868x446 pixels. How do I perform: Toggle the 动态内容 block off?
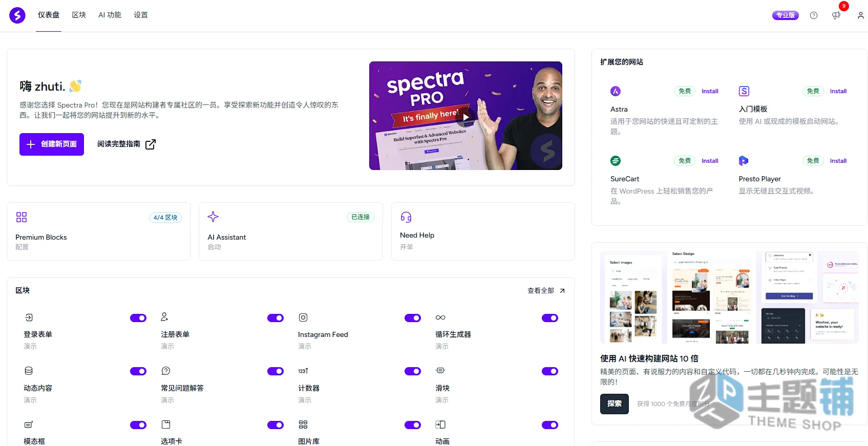coord(138,371)
